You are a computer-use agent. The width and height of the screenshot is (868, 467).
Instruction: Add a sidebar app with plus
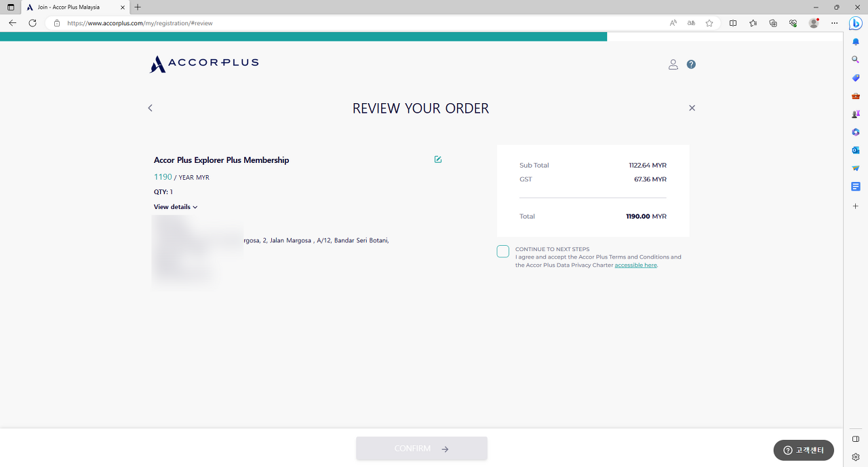(x=856, y=206)
